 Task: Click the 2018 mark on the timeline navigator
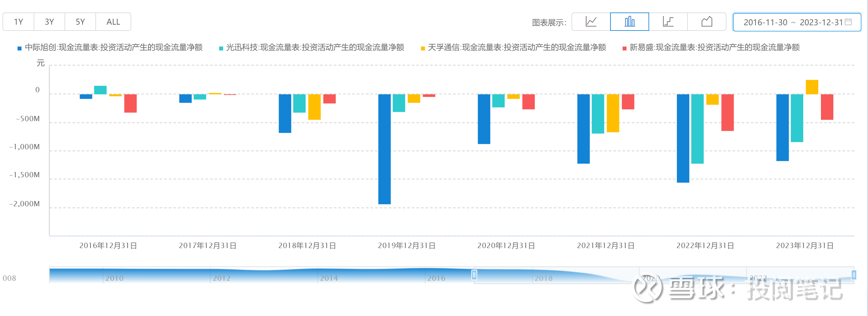click(x=543, y=278)
